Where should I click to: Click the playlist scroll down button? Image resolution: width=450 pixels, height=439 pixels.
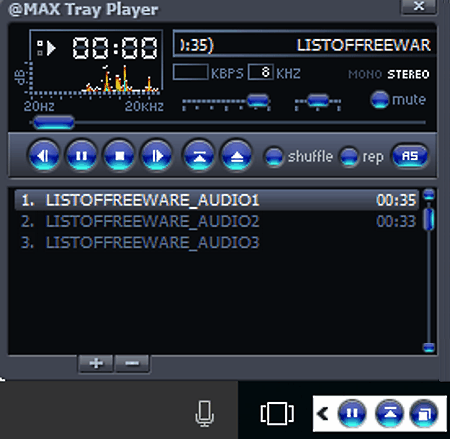429,348
